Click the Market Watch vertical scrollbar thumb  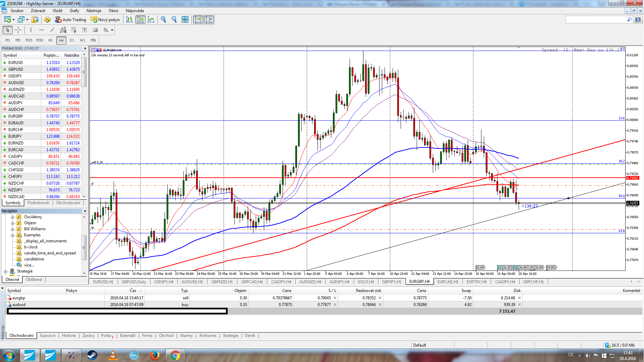pyautogui.click(x=84, y=72)
